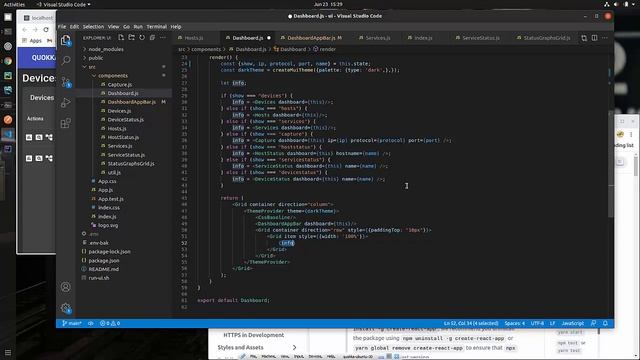Expand Styles and Assets section chevron

click(294, 347)
